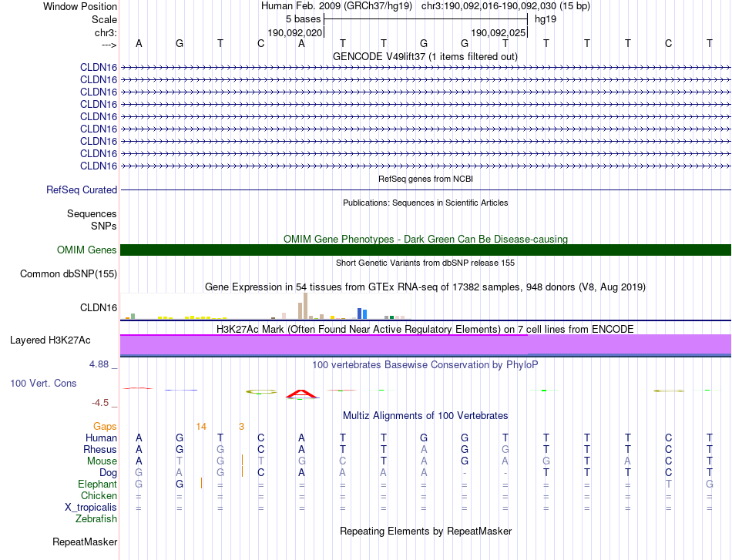Open the 'RefSeq Curated' track label
Screen dimensions: 732x560
tap(82, 190)
